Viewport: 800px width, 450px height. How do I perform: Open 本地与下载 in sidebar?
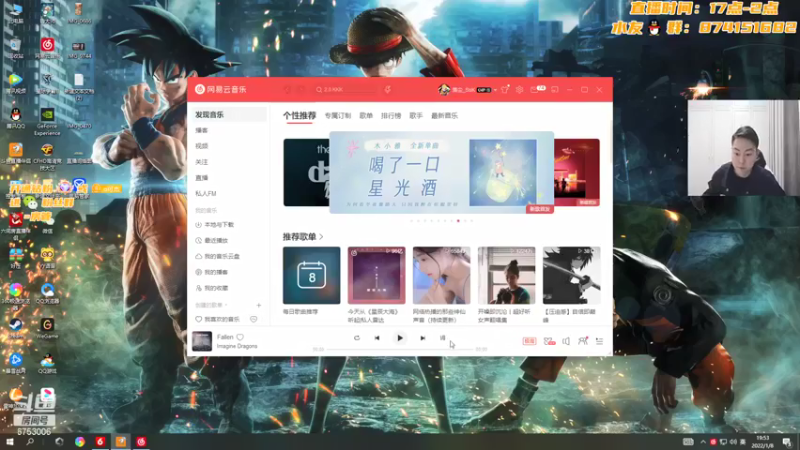point(215,225)
